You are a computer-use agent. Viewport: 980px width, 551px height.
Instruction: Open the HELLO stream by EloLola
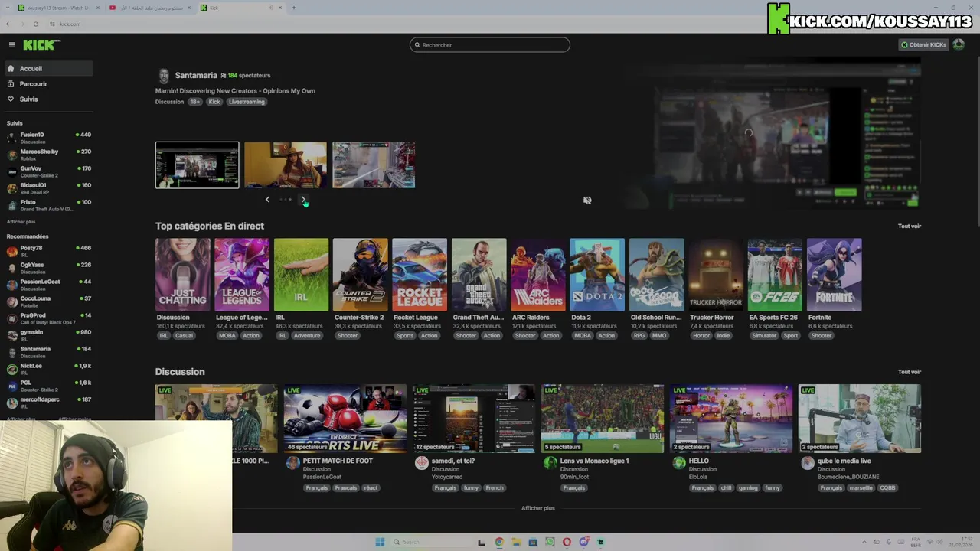pos(731,419)
